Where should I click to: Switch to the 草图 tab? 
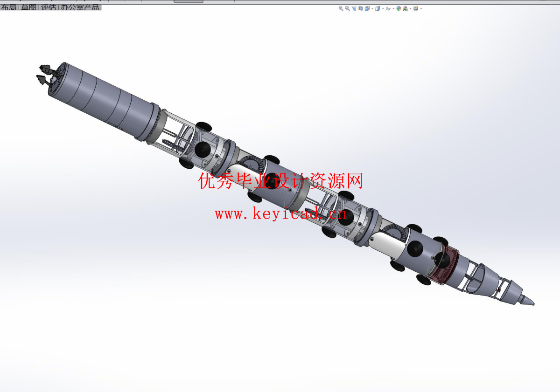click(x=28, y=7)
